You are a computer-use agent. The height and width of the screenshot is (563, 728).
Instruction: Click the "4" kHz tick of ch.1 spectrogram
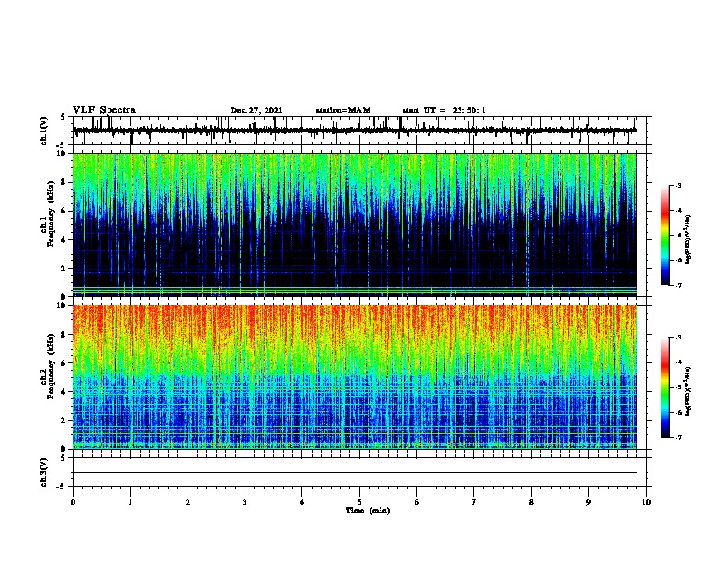tap(64, 240)
